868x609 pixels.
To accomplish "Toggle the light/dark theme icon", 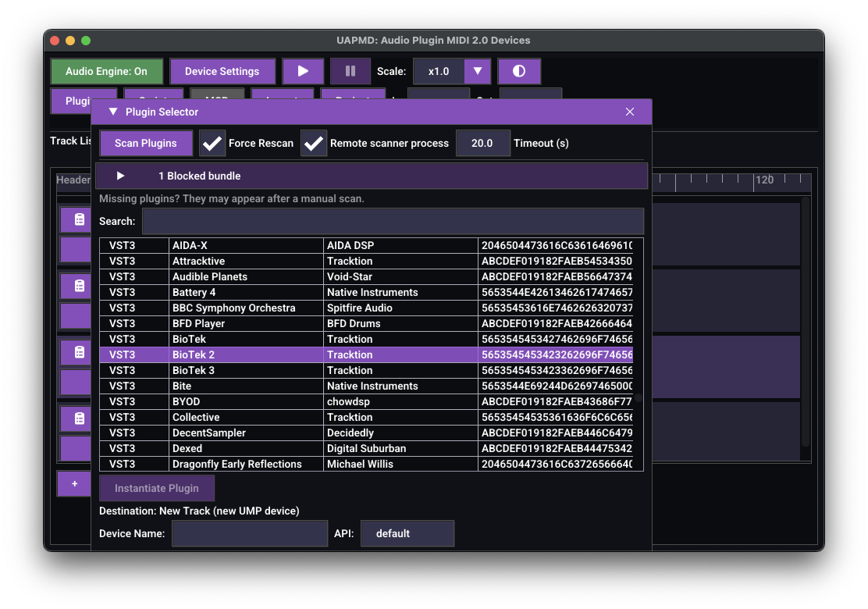I will pyautogui.click(x=519, y=71).
